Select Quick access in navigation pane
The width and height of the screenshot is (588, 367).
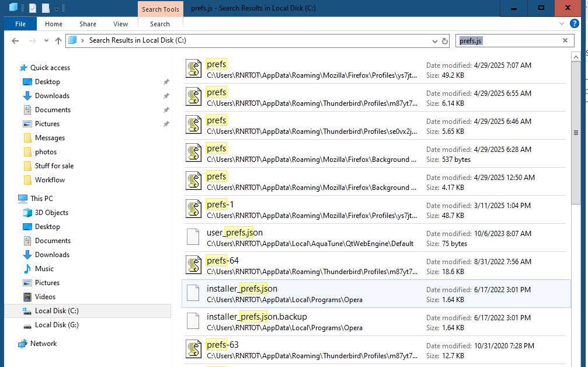coord(50,68)
